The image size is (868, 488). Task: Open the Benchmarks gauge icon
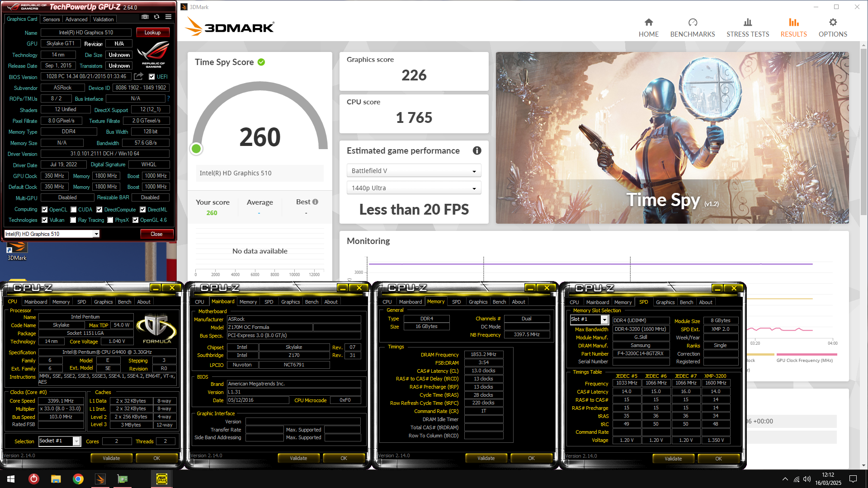[693, 23]
